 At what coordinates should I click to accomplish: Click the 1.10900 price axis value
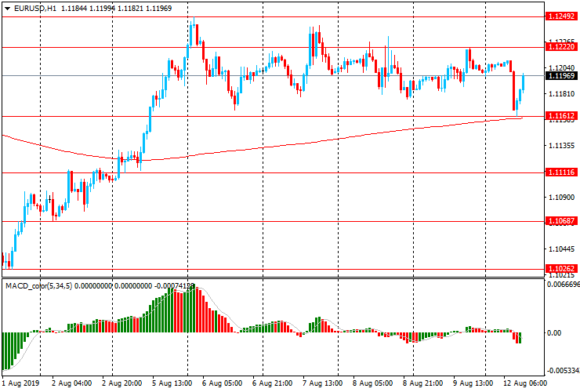tap(561, 198)
